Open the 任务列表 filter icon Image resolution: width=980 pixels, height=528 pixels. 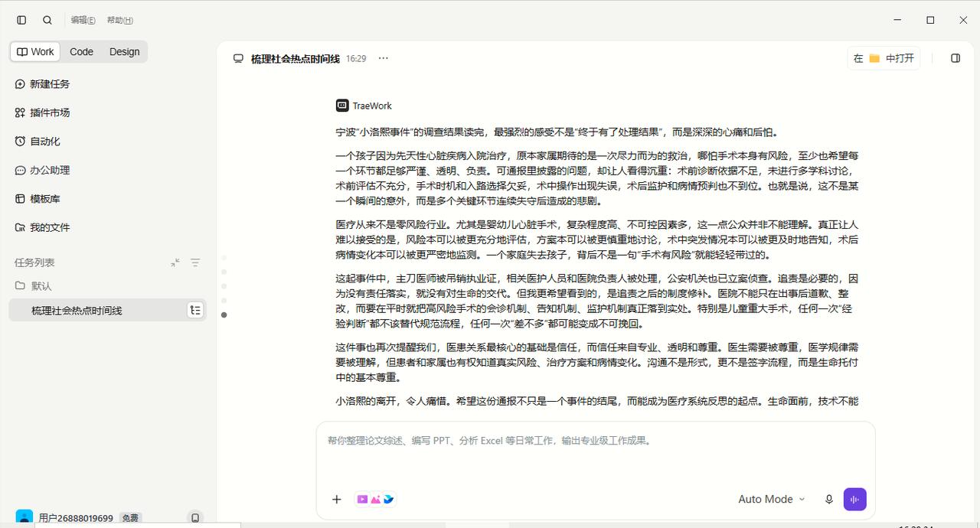195,262
